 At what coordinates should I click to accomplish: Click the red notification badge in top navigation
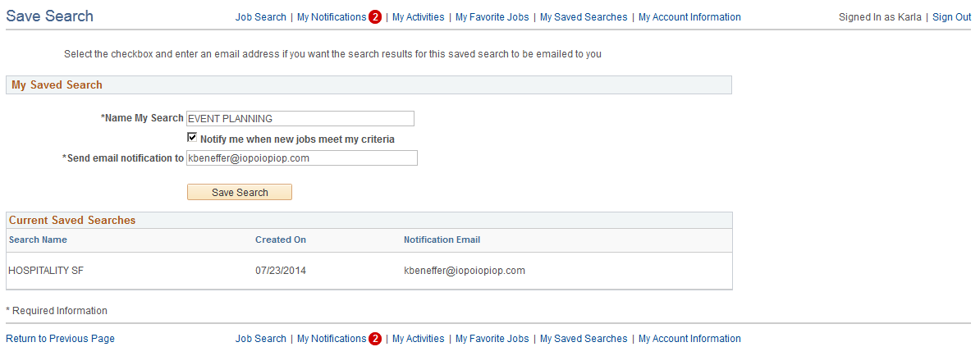click(375, 17)
